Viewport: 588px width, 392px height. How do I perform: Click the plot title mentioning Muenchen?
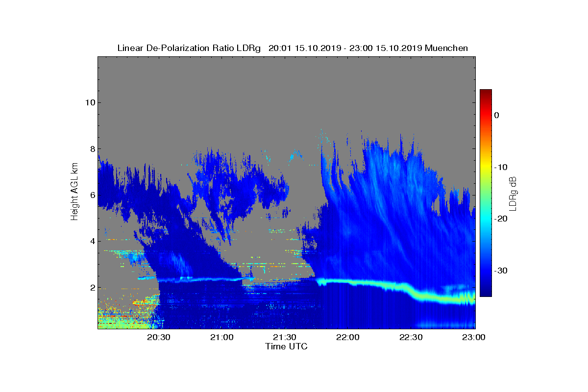293,48
